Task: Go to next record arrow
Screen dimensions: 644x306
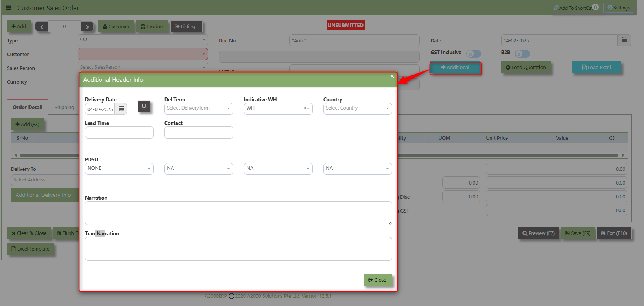Action: pyautogui.click(x=87, y=26)
